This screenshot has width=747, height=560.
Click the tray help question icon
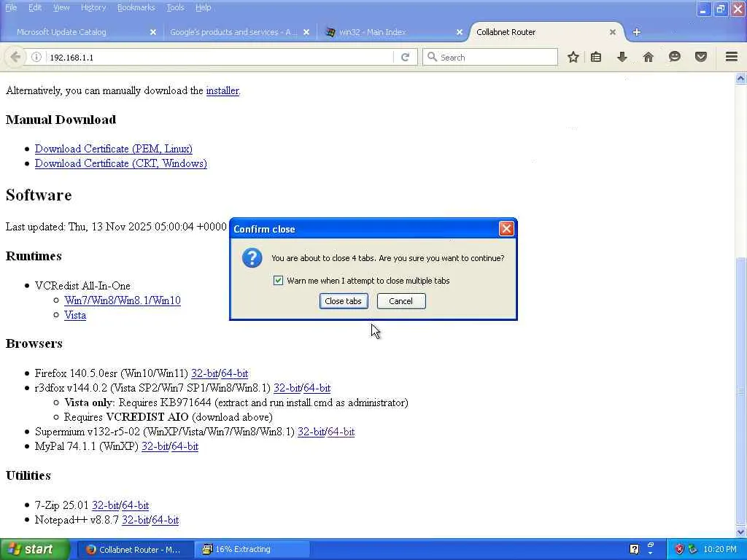(634, 549)
